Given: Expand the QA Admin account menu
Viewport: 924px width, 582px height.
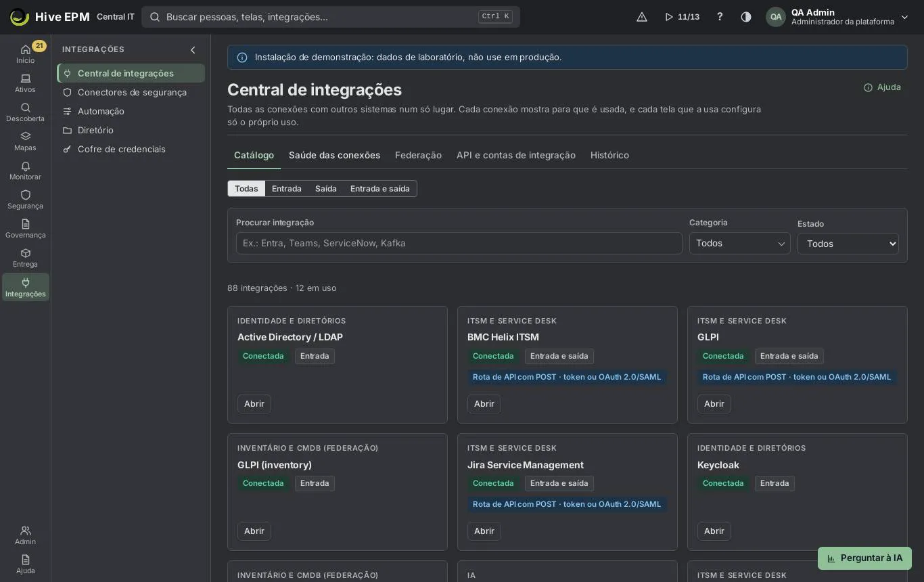Looking at the screenshot, I should click(837, 17).
